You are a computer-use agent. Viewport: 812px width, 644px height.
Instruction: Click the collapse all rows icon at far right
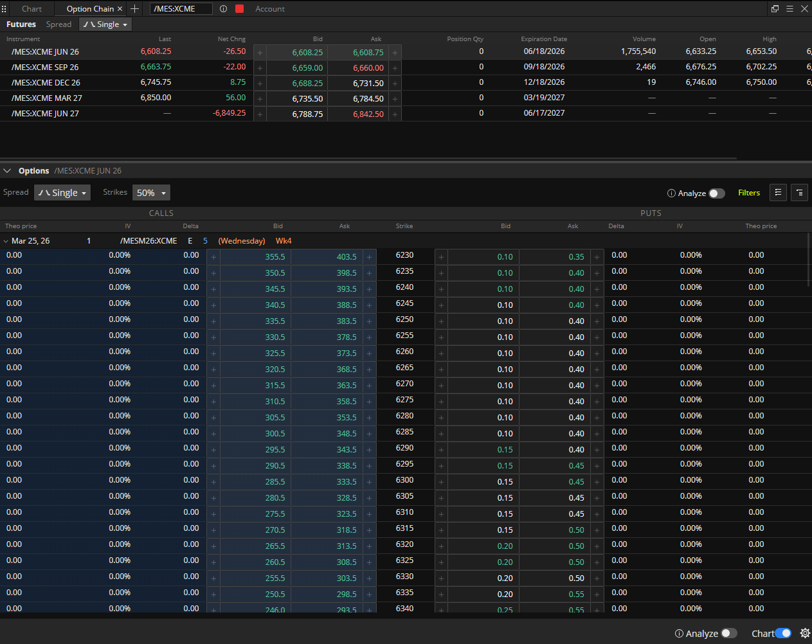799,193
